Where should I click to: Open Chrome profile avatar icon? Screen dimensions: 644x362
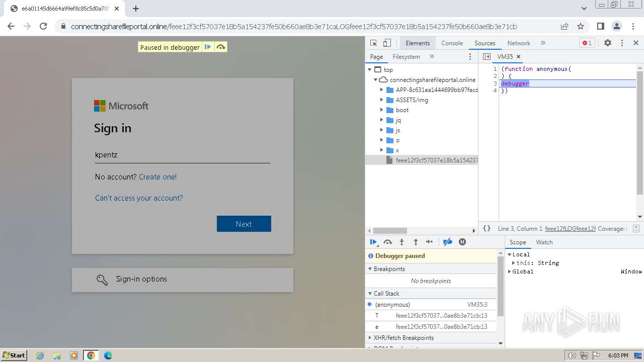[617, 27]
